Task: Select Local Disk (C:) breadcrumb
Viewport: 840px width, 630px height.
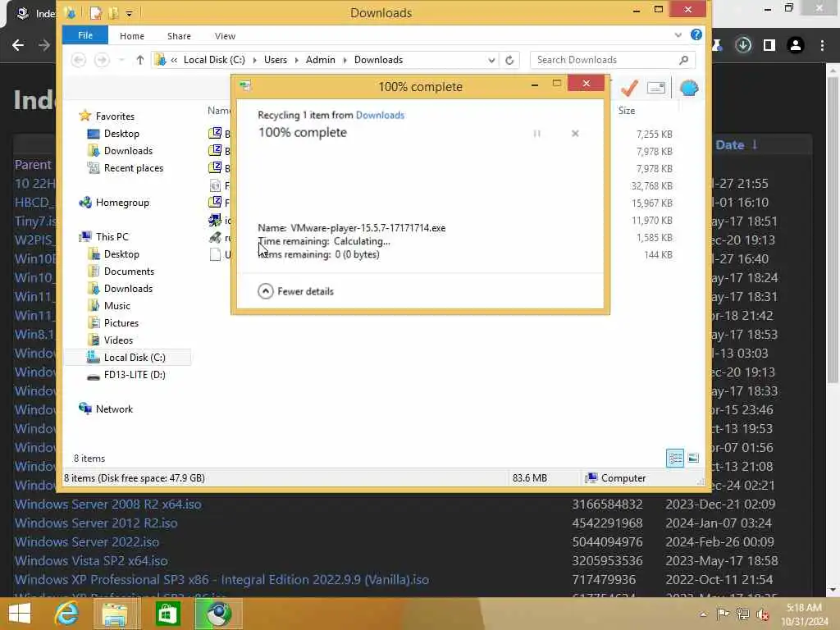Action: (214, 60)
